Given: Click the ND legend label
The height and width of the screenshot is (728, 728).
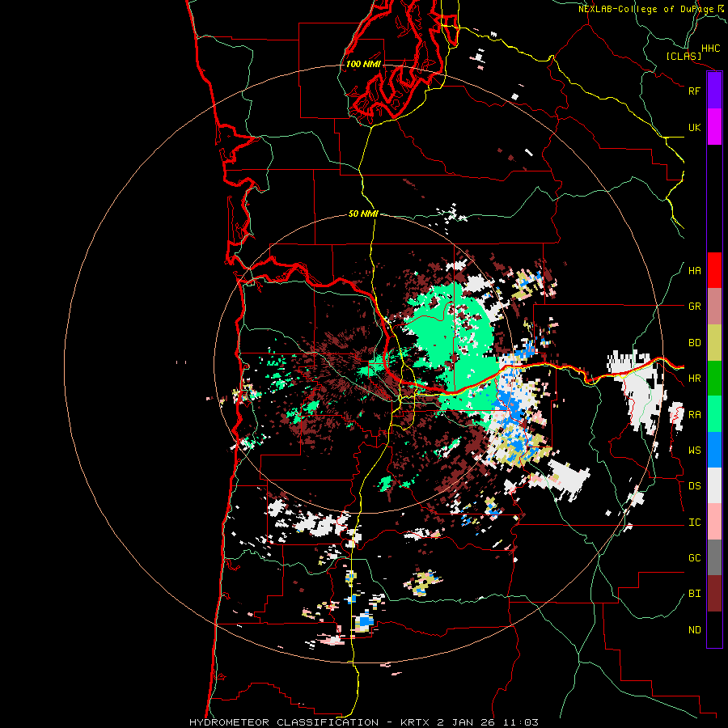Looking at the screenshot, I should pos(694,630).
